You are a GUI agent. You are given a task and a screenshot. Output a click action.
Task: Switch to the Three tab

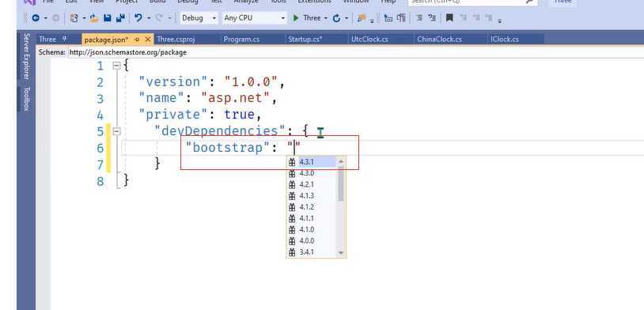click(x=47, y=40)
